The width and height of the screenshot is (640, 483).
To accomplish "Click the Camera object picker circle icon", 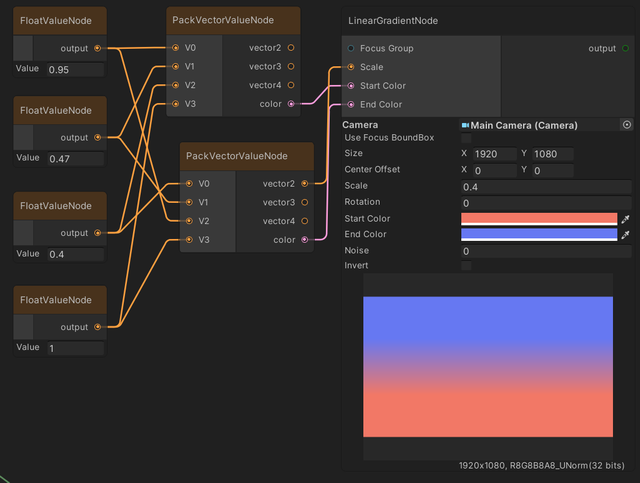I will tap(627, 125).
